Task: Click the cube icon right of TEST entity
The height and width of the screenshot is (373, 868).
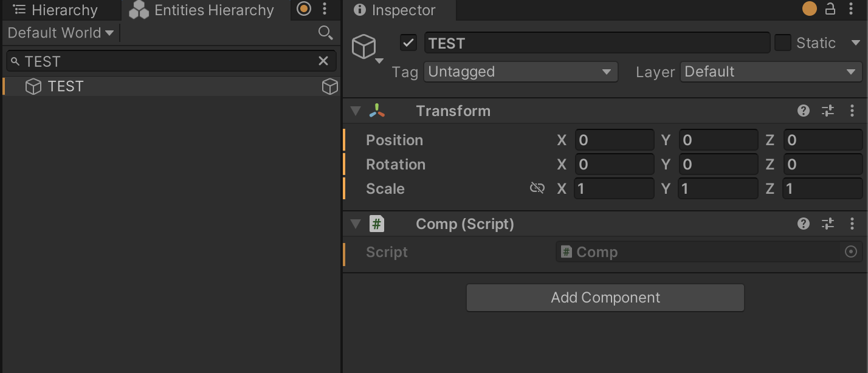Action: (329, 87)
